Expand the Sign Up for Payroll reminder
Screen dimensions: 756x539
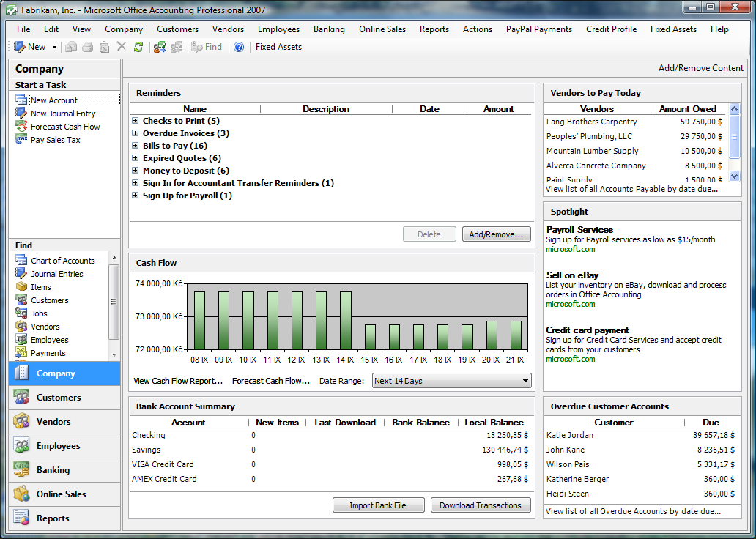tap(136, 196)
